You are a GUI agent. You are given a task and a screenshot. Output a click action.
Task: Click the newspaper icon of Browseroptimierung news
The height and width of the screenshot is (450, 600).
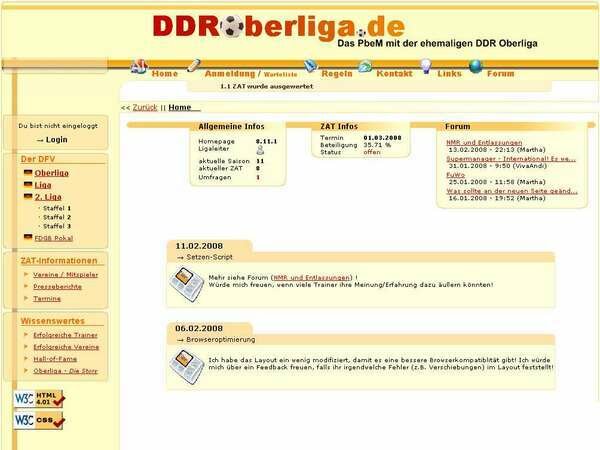187,367
